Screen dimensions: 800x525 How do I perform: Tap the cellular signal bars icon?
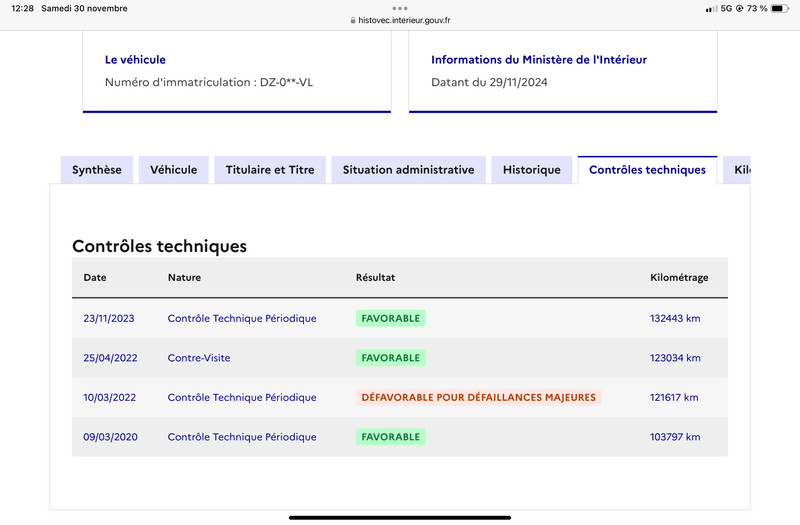click(711, 9)
